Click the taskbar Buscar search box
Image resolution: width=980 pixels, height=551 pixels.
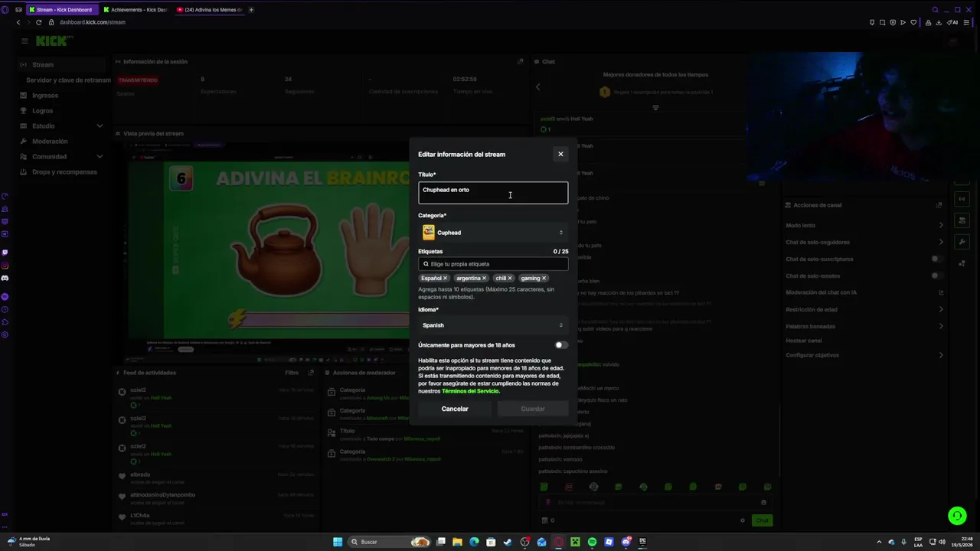[389, 542]
